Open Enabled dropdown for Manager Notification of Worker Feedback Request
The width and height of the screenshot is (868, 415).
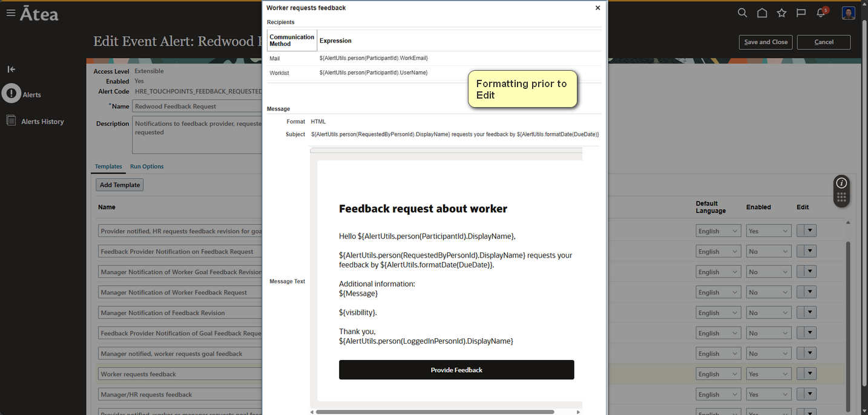[x=769, y=292]
